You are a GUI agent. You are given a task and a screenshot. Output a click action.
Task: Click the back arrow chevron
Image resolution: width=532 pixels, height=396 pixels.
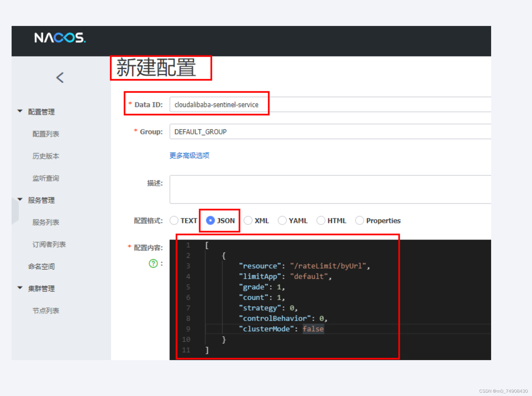[x=60, y=77]
